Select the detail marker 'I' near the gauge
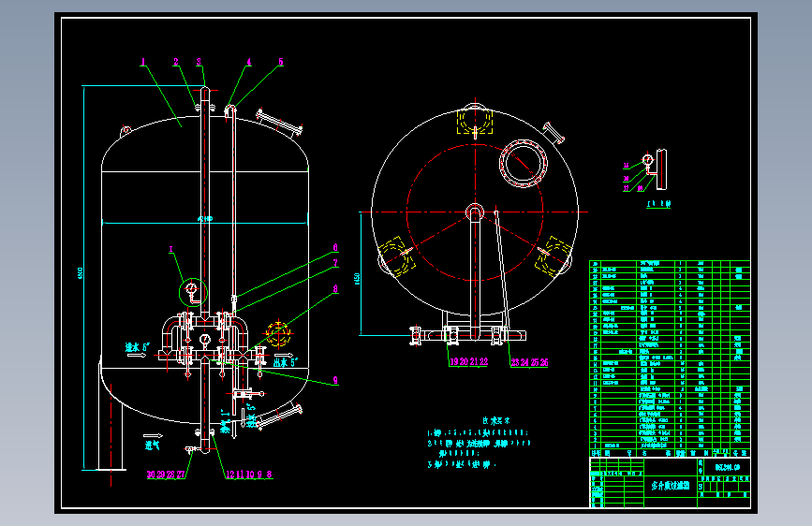This screenshot has width=812, height=526. [x=170, y=250]
